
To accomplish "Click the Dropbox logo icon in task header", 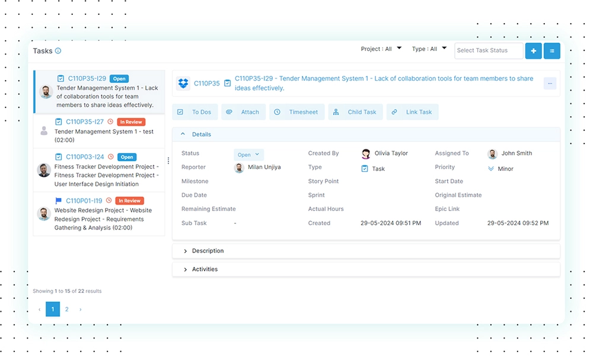I will (183, 84).
